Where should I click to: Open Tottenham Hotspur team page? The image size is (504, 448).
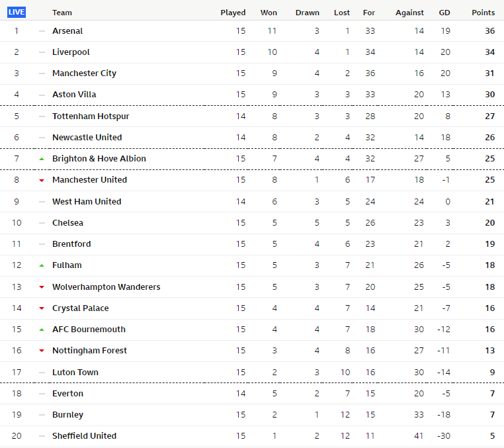[x=91, y=116]
